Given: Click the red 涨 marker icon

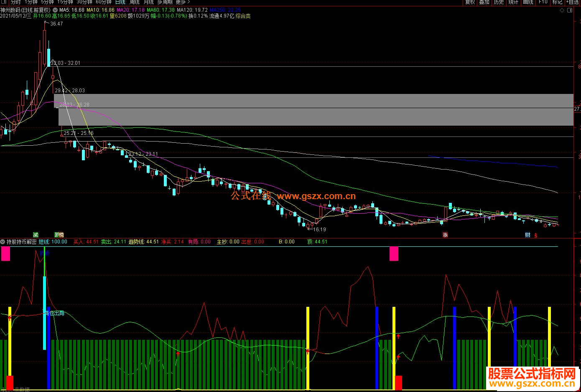Looking at the screenshot, I should coord(446,235).
